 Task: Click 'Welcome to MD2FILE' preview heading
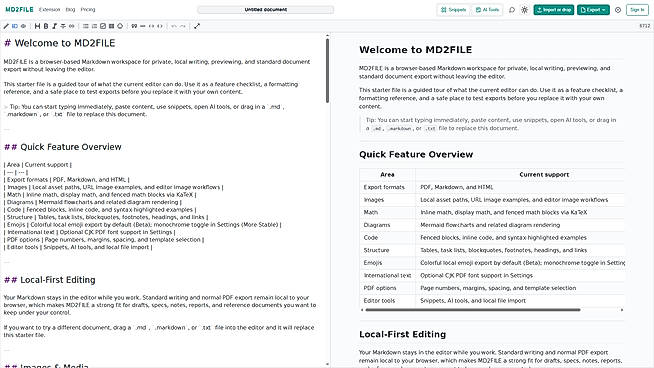(x=415, y=50)
